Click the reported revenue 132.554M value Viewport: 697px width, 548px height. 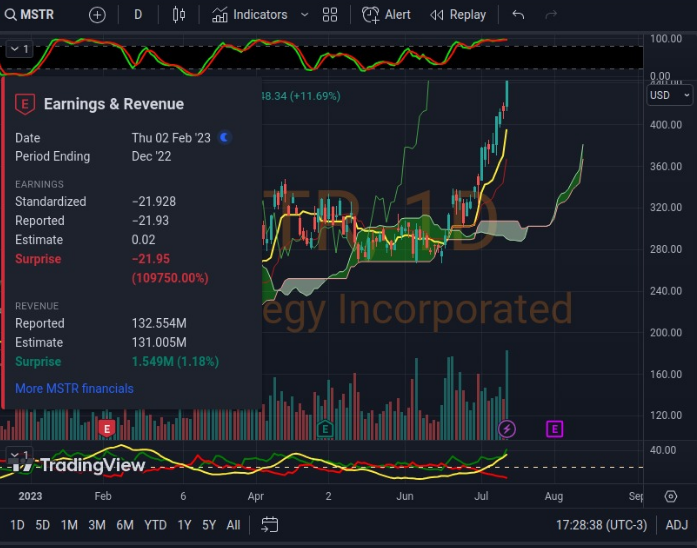click(159, 323)
